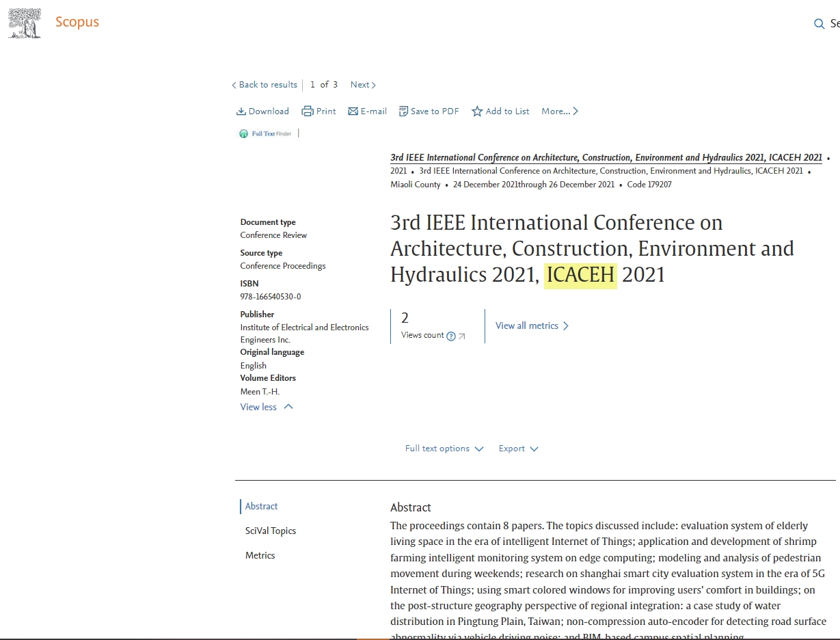Open Full Text Finder
This screenshot has height=640, width=840.
pyautogui.click(x=265, y=133)
